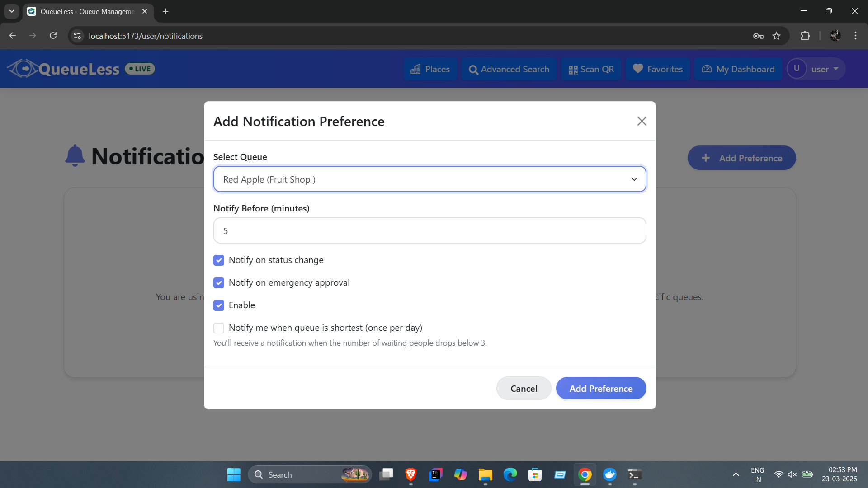Expand the user account dropdown
Image resolution: width=868 pixels, height=488 pixels.
tap(816, 69)
